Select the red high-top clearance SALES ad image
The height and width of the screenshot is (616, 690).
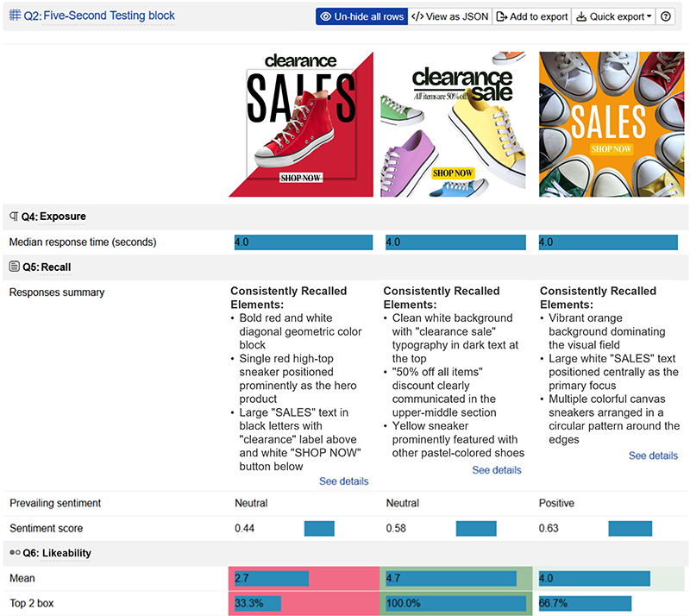[x=301, y=124]
